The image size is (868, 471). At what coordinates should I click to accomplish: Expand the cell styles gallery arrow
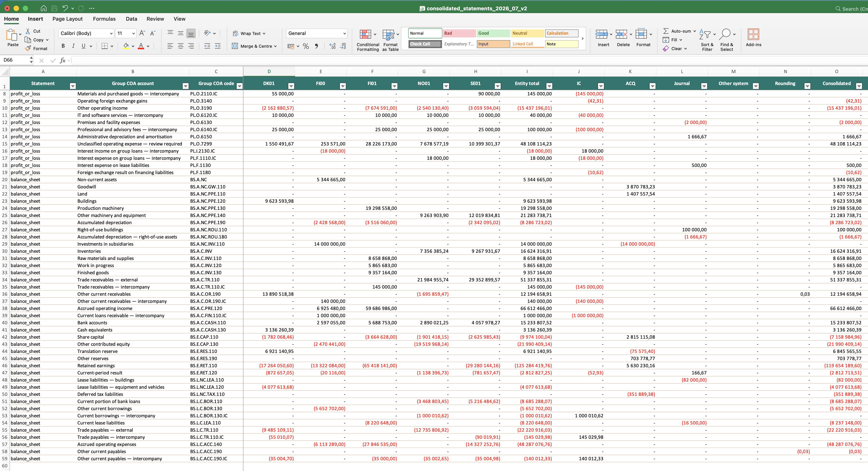(x=583, y=39)
